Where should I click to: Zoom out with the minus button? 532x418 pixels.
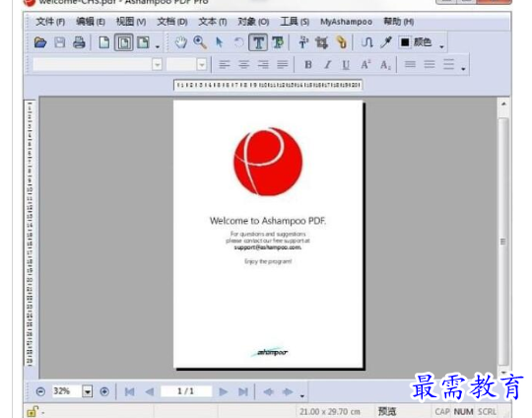(40, 391)
